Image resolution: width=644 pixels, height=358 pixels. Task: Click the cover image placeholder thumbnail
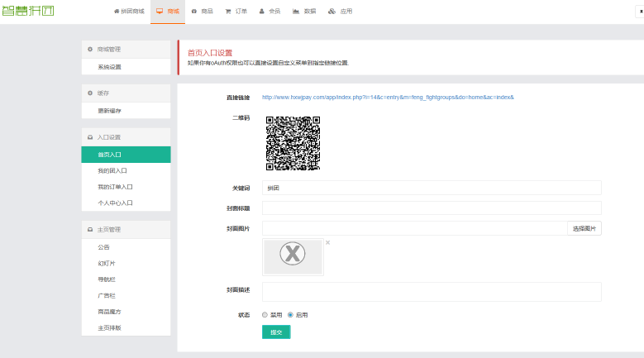click(293, 257)
